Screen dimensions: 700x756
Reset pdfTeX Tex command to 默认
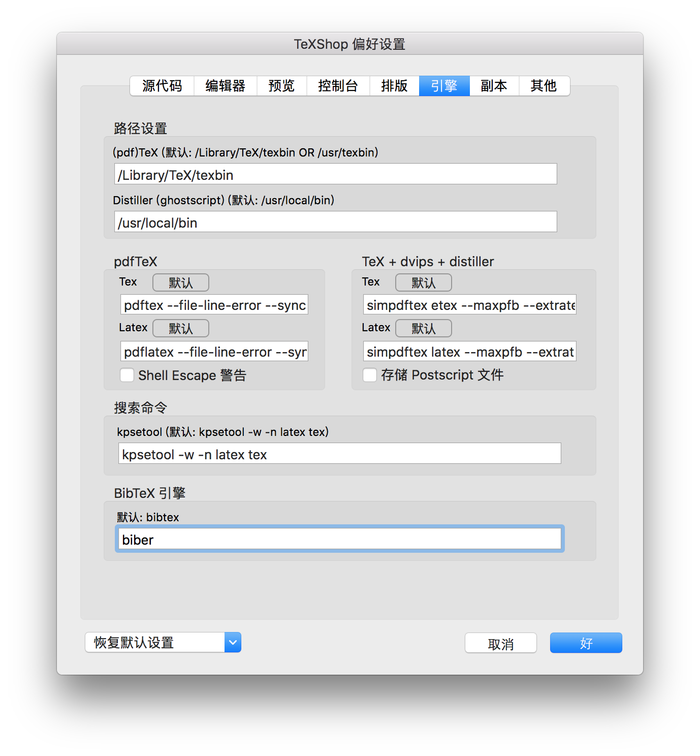pyautogui.click(x=181, y=282)
